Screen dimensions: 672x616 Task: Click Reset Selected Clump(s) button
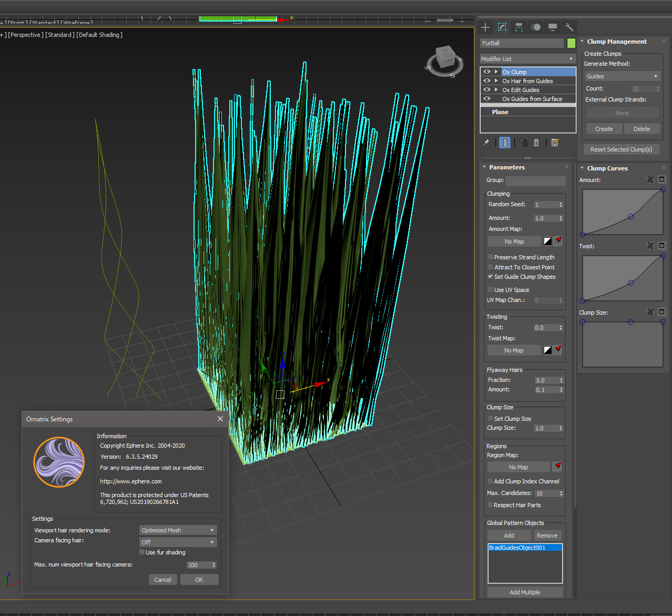621,149
